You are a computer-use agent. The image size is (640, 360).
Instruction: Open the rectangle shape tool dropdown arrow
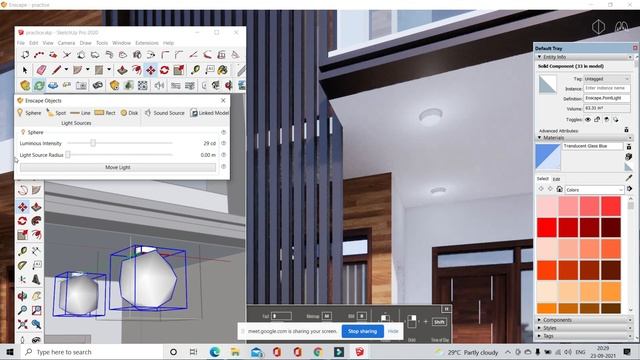(x=109, y=70)
